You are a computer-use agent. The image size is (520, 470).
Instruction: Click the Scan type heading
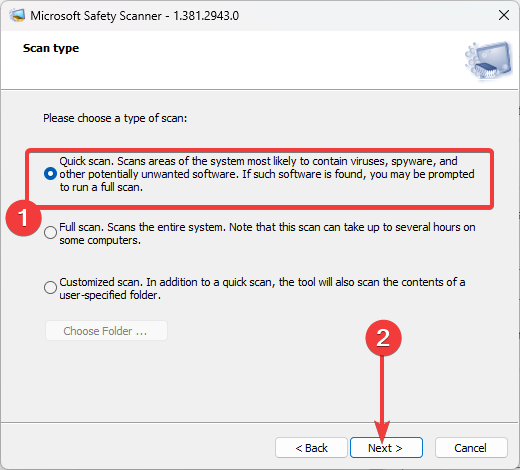point(51,49)
